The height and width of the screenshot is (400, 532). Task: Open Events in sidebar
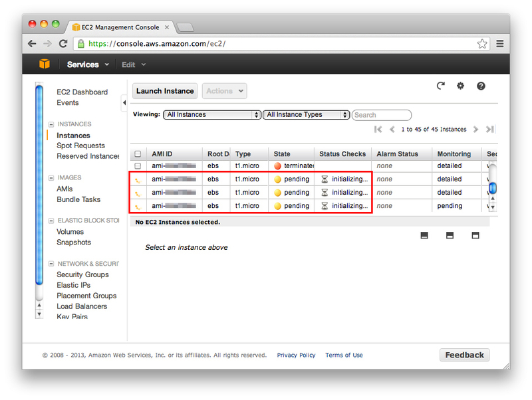tap(68, 103)
